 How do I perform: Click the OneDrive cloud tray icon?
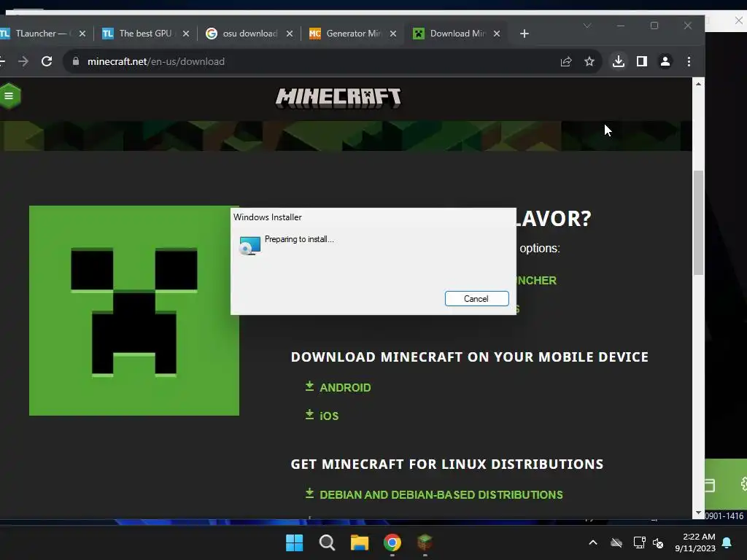[x=616, y=542]
